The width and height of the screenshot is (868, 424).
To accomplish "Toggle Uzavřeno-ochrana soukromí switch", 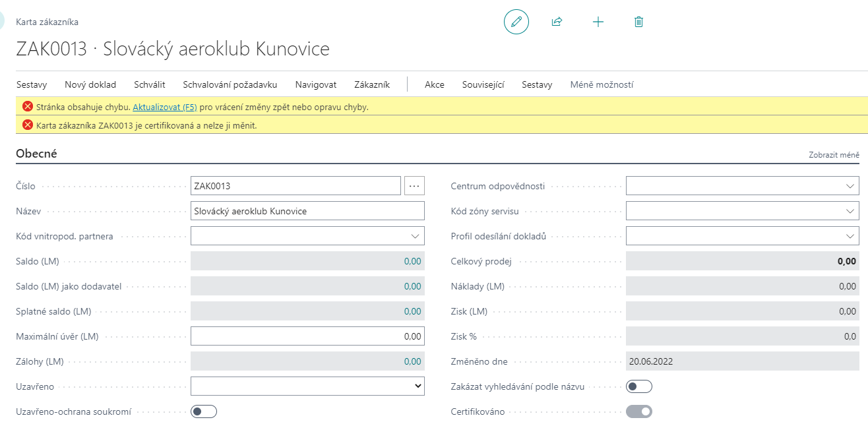I will click(x=204, y=411).
